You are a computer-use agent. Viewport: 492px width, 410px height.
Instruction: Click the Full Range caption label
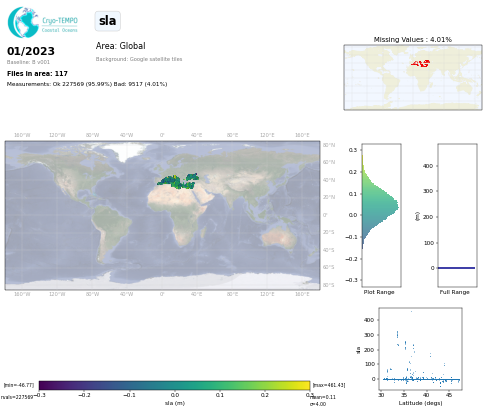tap(454, 292)
